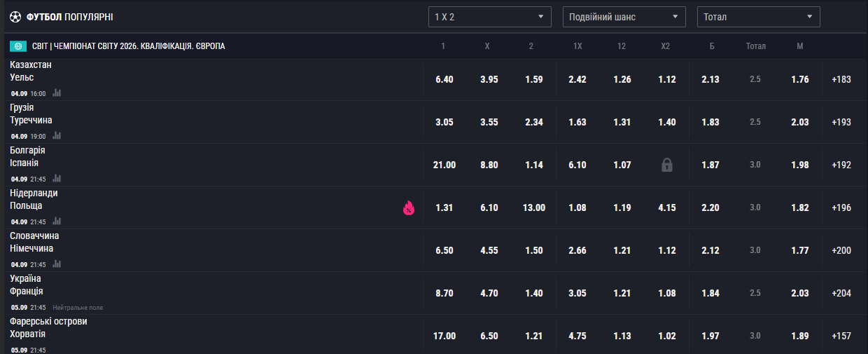Open statistics icon for Грузія–Туреччина match
868x354 pixels.
pos(57,136)
